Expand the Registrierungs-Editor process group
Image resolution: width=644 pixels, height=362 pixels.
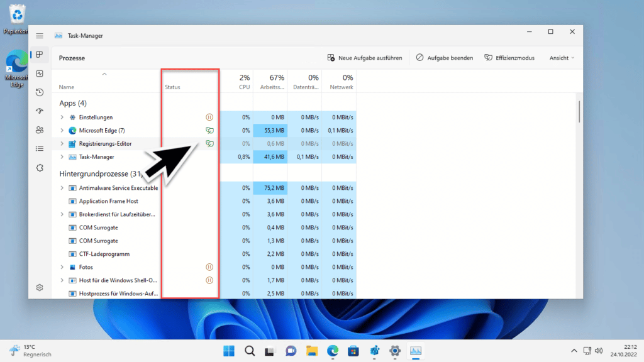click(62, 144)
